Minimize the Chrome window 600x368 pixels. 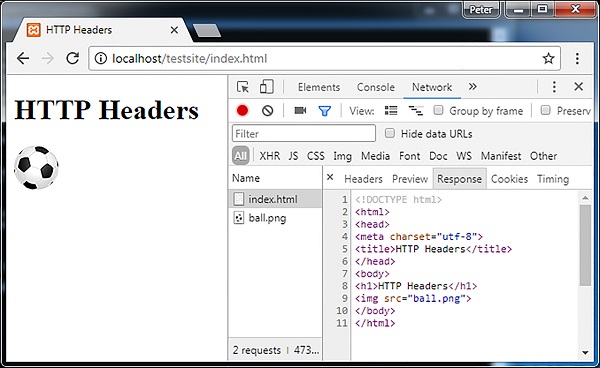coord(519,10)
